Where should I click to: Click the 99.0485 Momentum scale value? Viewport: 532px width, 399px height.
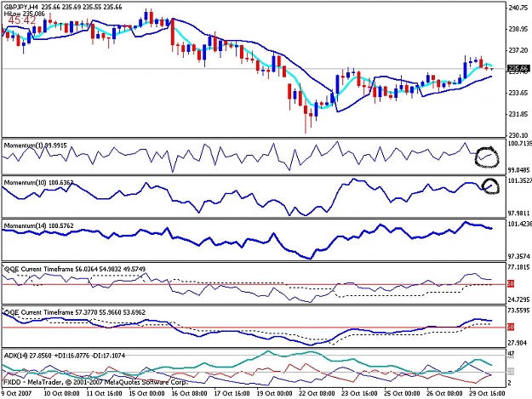pos(518,170)
